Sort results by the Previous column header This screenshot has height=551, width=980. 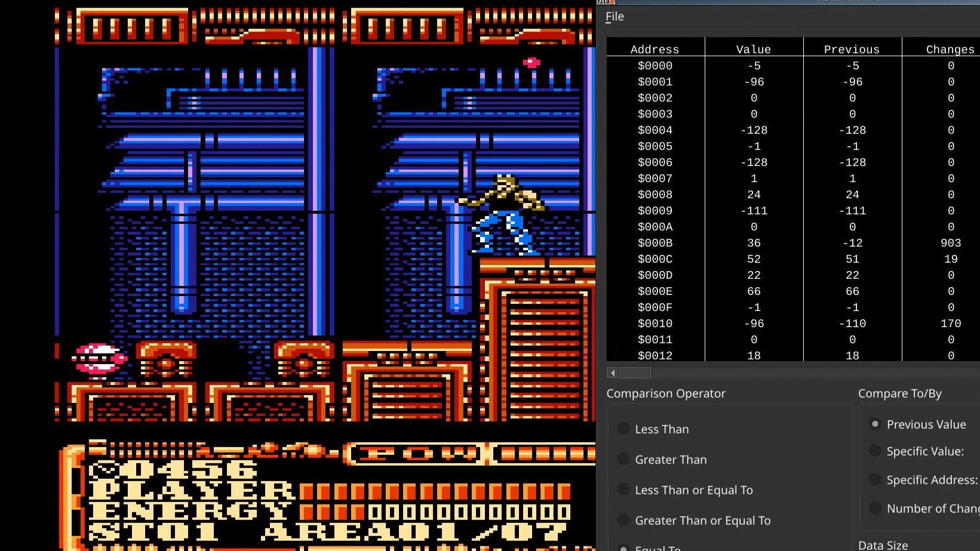[x=852, y=49]
